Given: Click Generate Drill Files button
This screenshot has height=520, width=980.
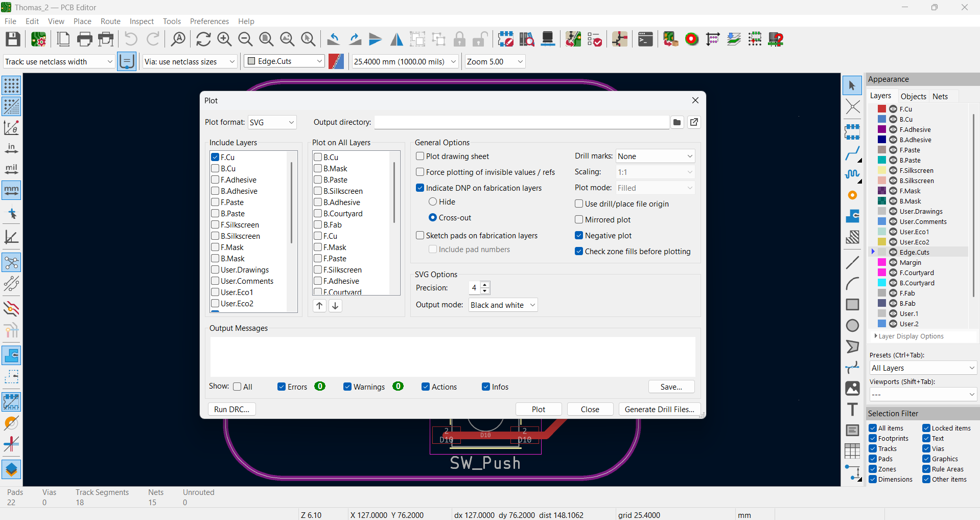Looking at the screenshot, I should pos(659,409).
